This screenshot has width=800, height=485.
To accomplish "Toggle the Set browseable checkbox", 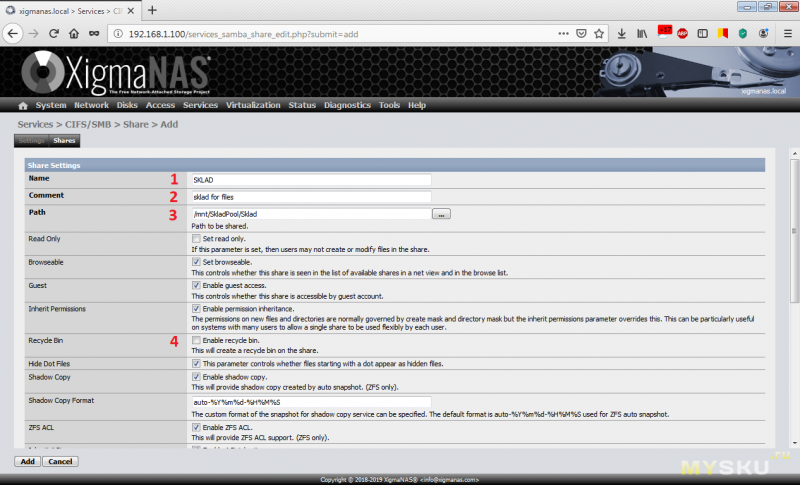I will pyautogui.click(x=196, y=262).
